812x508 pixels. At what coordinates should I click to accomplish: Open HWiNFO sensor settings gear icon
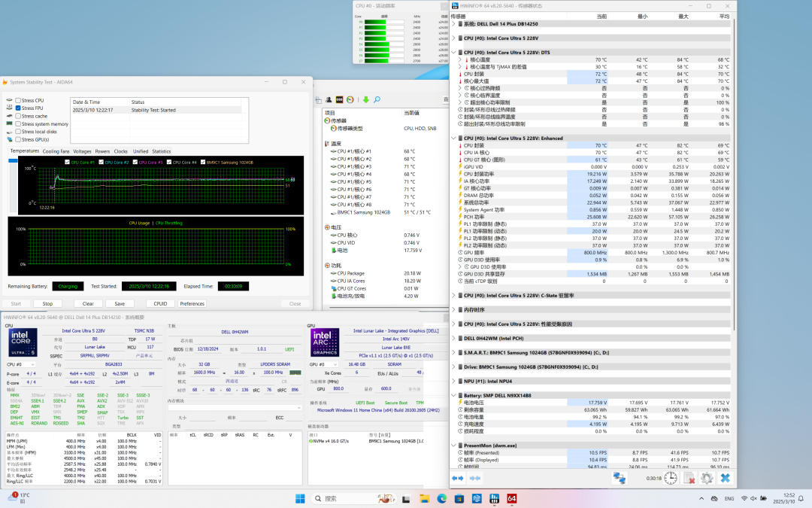(707, 478)
